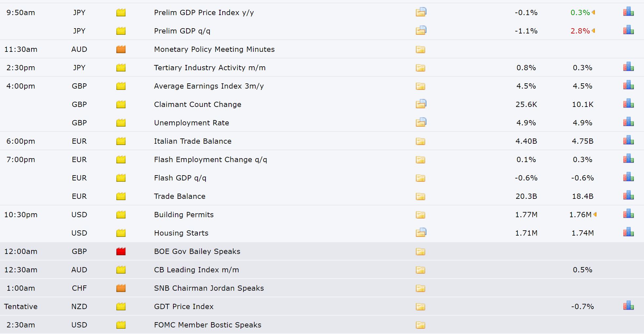Viewport: 644px width, 334px height.
Task: Click orange impact icon for SNB Chairman Jordan Speaks
Action: pyautogui.click(x=121, y=288)
